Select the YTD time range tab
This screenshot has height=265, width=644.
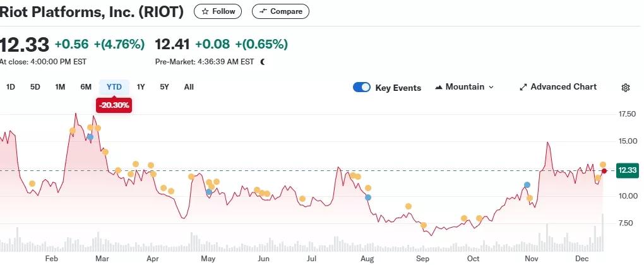click(x=114, y=87)
